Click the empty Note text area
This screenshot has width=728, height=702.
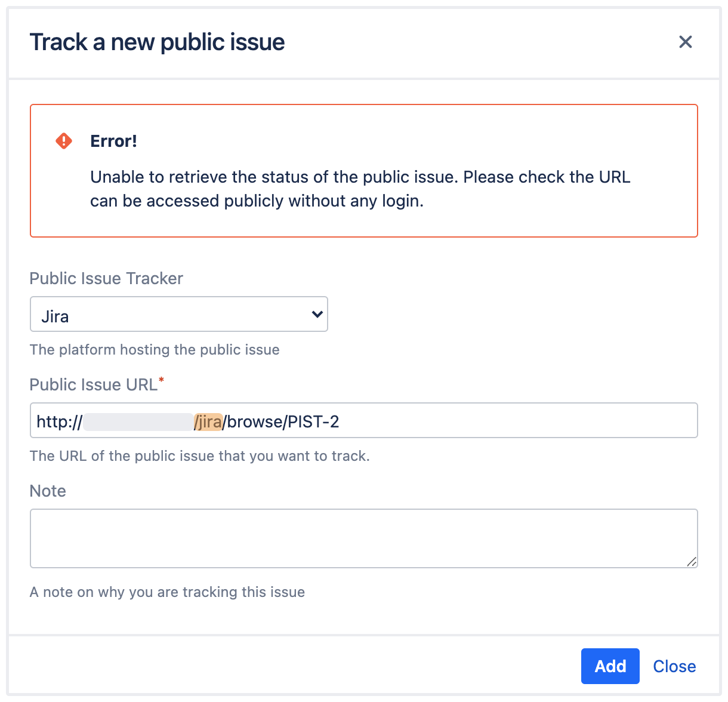(364, 537)
